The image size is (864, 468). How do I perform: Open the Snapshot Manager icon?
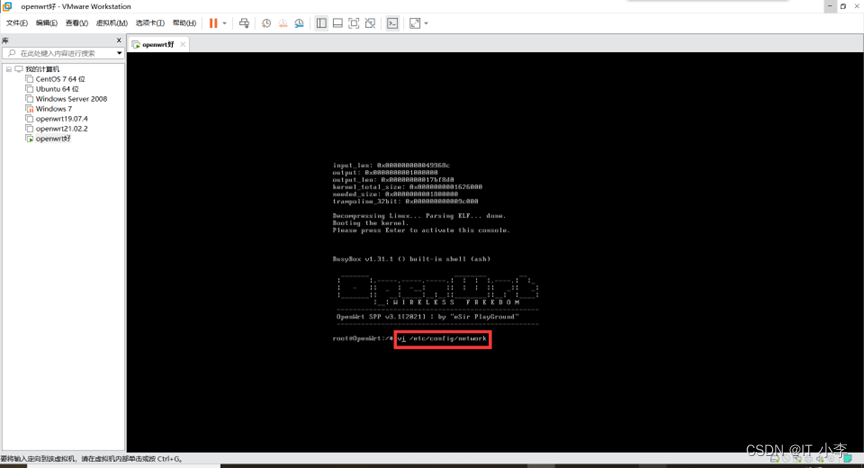click(x=299, y=23)
